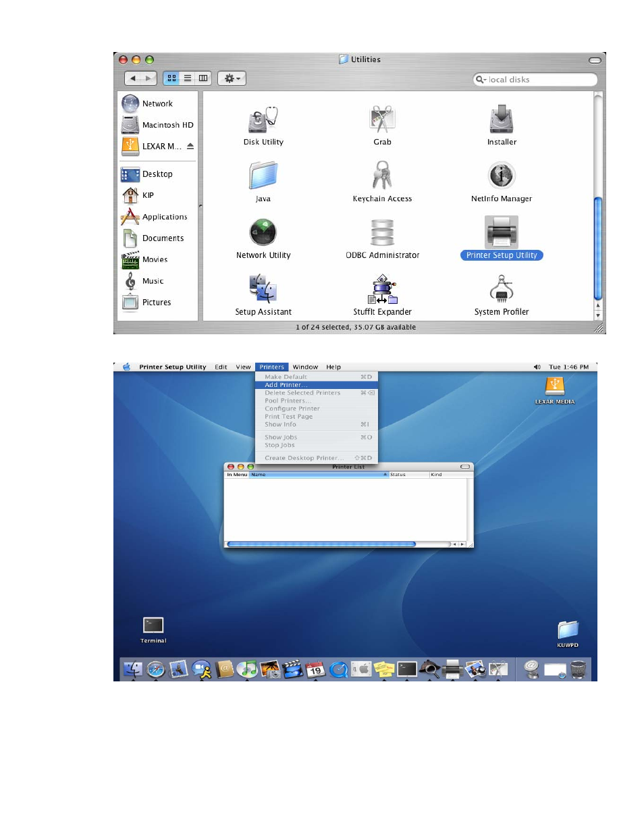This screenshot has width=644, height=834.
Task: Switch Utilities window to column view
Action: click(203, 78)
